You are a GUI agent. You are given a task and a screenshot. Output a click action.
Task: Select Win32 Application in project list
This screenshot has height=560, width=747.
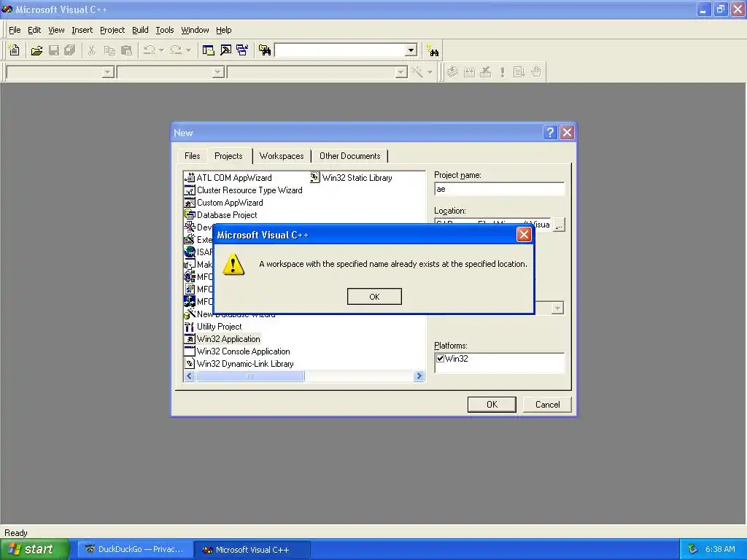[x=222, y=339]
